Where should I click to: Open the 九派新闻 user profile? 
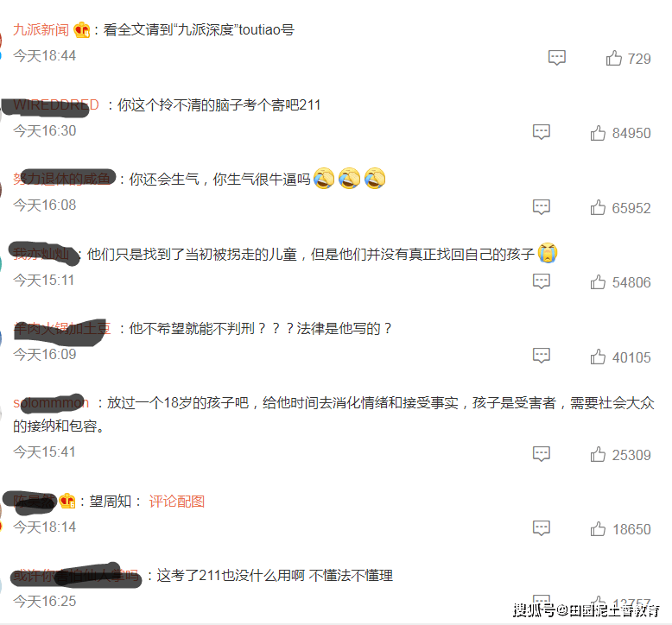tap(41, 29)
